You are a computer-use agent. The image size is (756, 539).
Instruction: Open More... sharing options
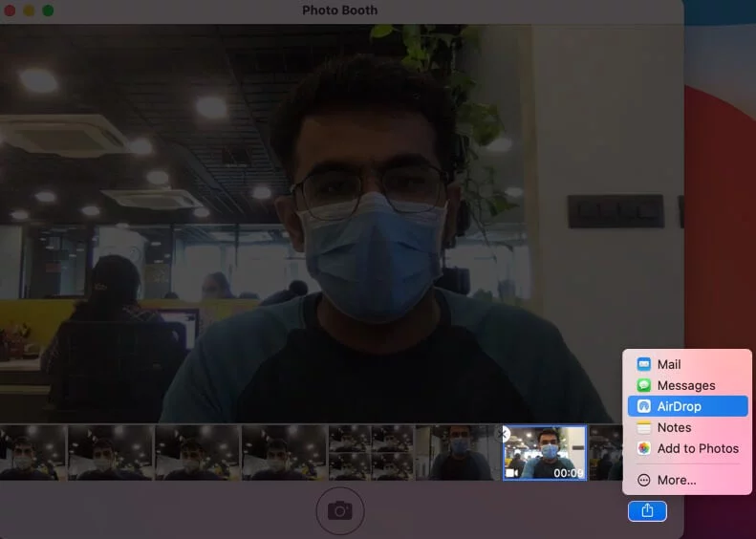pyautogui.click(x=687, y=480)
